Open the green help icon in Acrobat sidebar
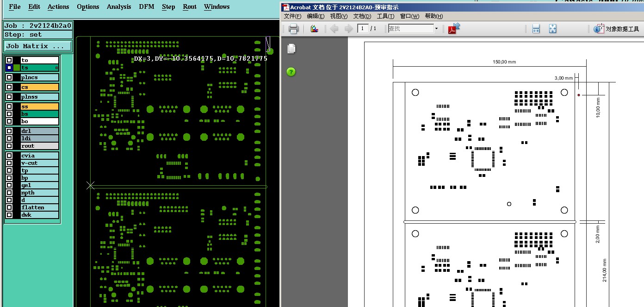 pos(291,72)
